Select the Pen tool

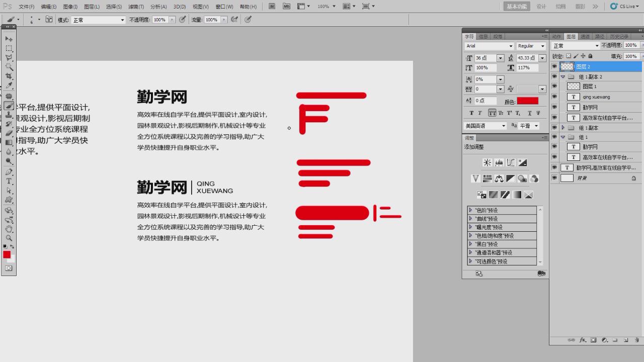[9, 172]
